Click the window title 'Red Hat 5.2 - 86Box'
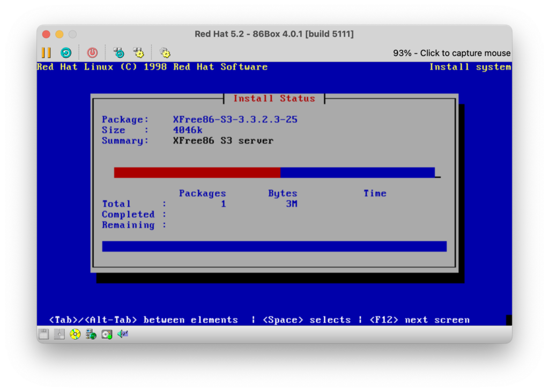This screenshot has width=549, height=392. pos(274,34)
